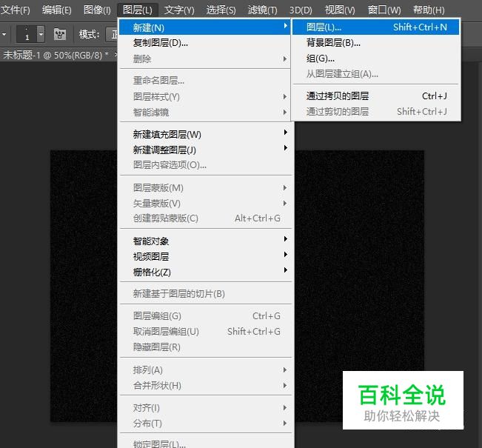Choose 图层(L)... with shortcut Shift+Ctrl+N
The image size is (482, 448).
click(x=375, y=27)
